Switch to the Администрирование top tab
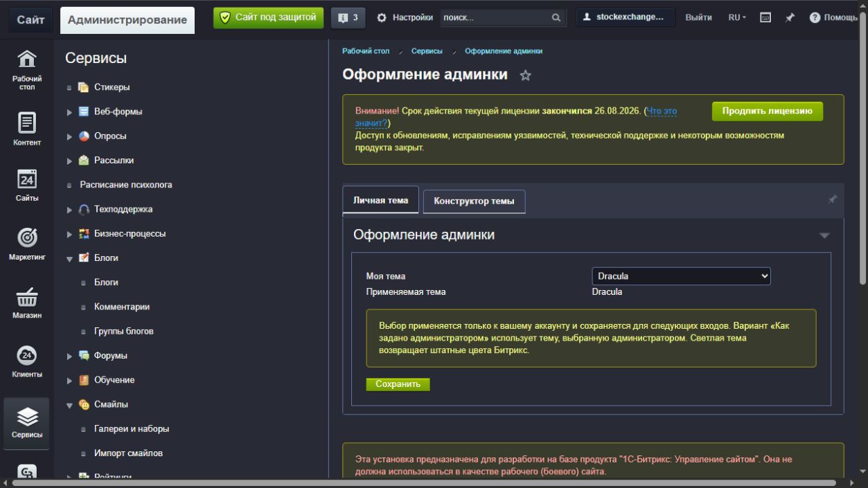This screenshot has width=868, height=488. [127, 20]
